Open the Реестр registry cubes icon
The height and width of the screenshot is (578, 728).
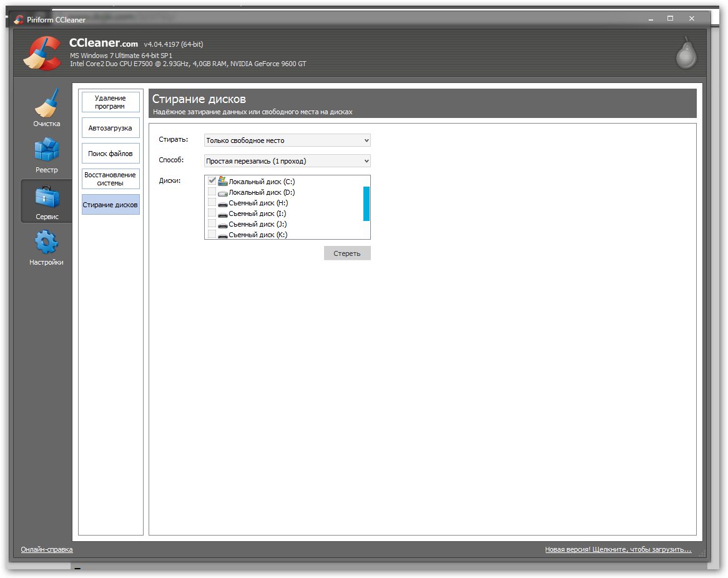pos(46,150)
